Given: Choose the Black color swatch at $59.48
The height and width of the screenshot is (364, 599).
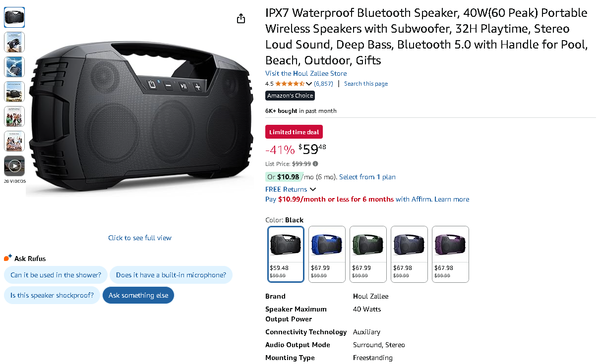Looking at the screenshot, I should (x=286, y=254).
